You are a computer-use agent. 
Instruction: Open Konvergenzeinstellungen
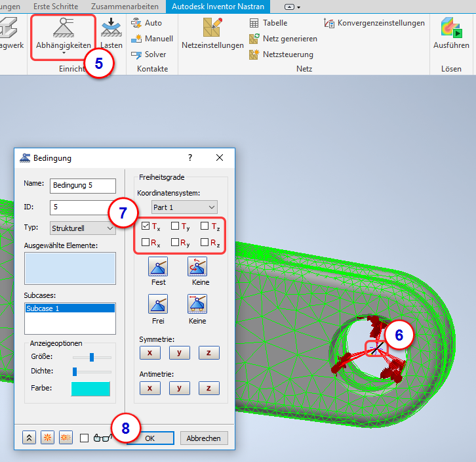pyautogui.click(x=374, y=23)
